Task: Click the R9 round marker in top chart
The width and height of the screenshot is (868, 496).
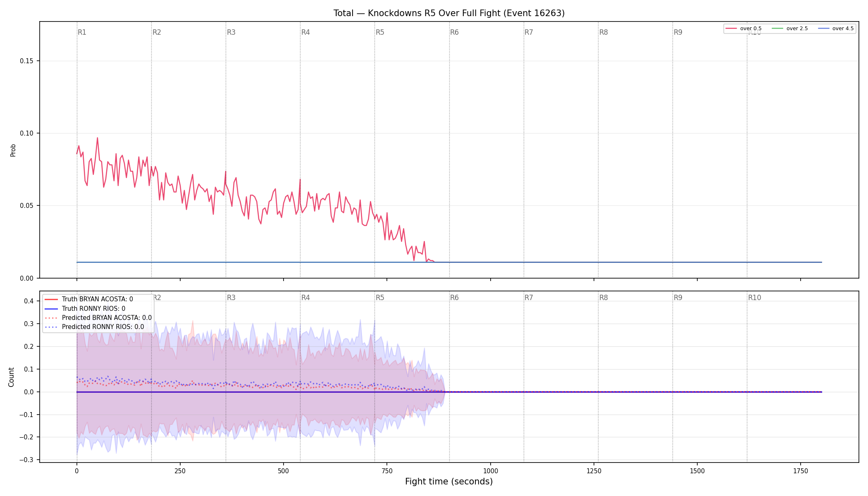Action: (678, 32)
